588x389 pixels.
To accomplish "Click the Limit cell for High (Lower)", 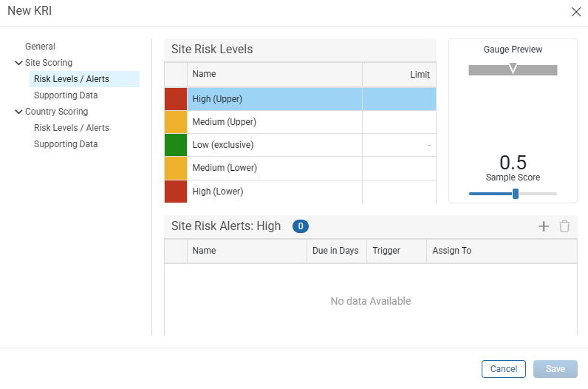I will [x=400, y=192].
